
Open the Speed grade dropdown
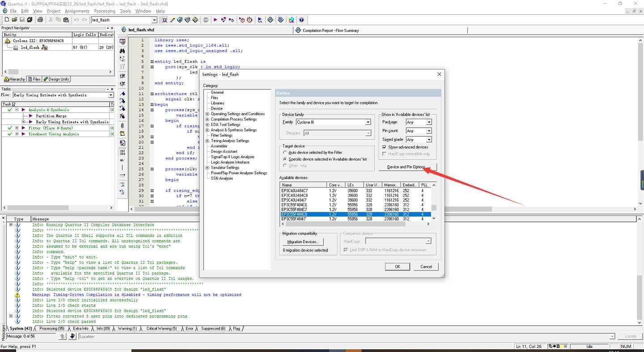429,140
